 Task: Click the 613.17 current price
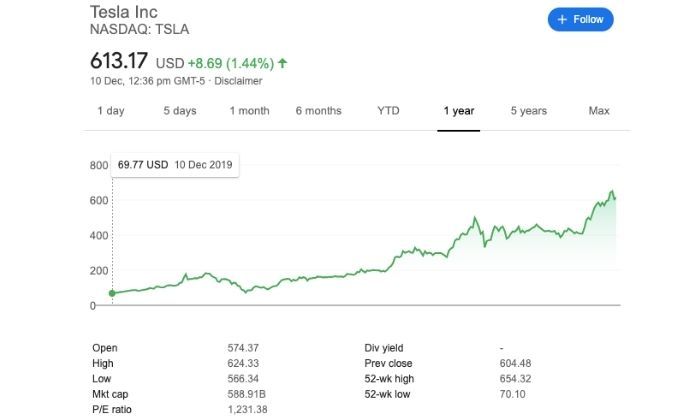[120, 62]
